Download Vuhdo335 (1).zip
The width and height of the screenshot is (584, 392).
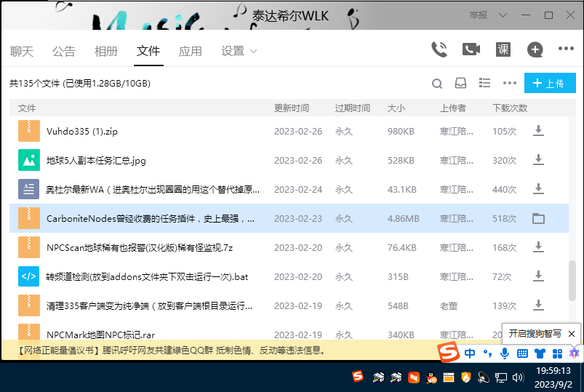point(538,131)
